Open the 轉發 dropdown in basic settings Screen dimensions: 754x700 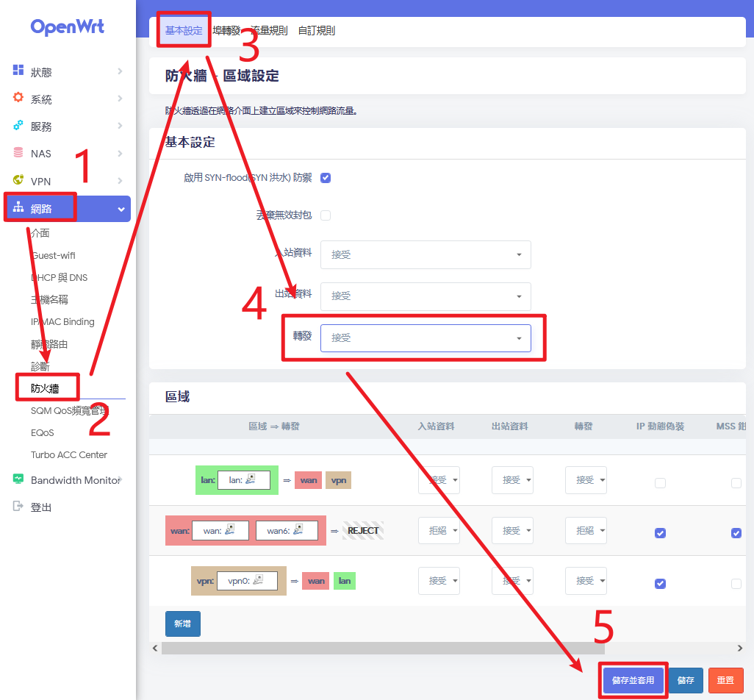coord(426,338)
